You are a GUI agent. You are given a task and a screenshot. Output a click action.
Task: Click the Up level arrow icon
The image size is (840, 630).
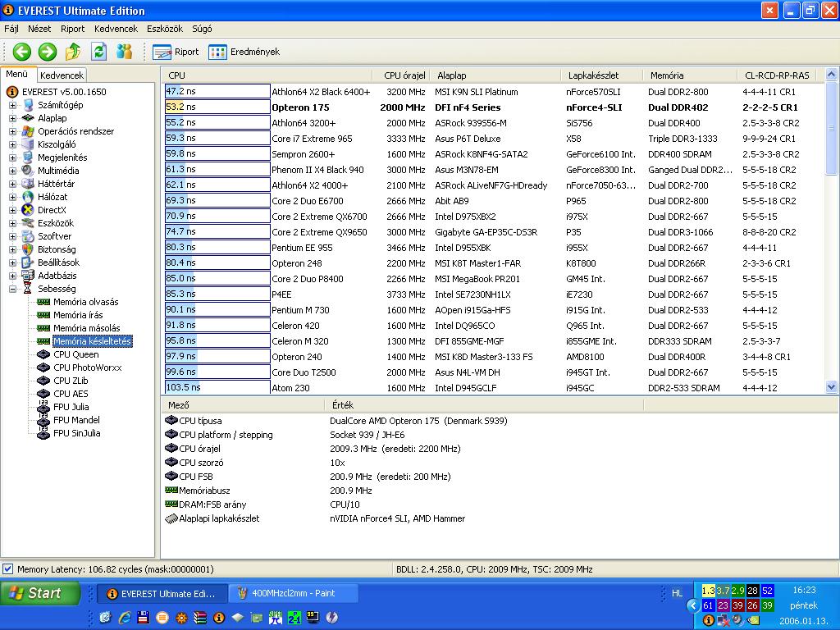tap(73, 52)
